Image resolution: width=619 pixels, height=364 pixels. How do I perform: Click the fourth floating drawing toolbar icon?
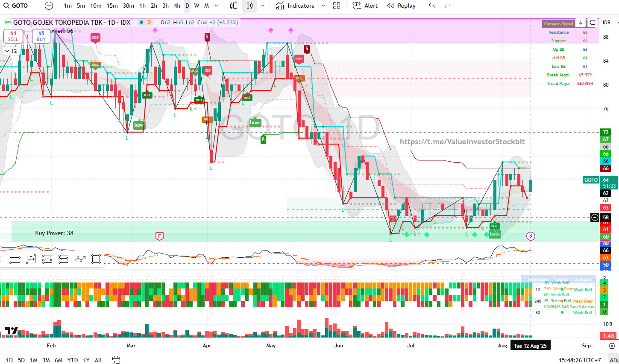63,259
